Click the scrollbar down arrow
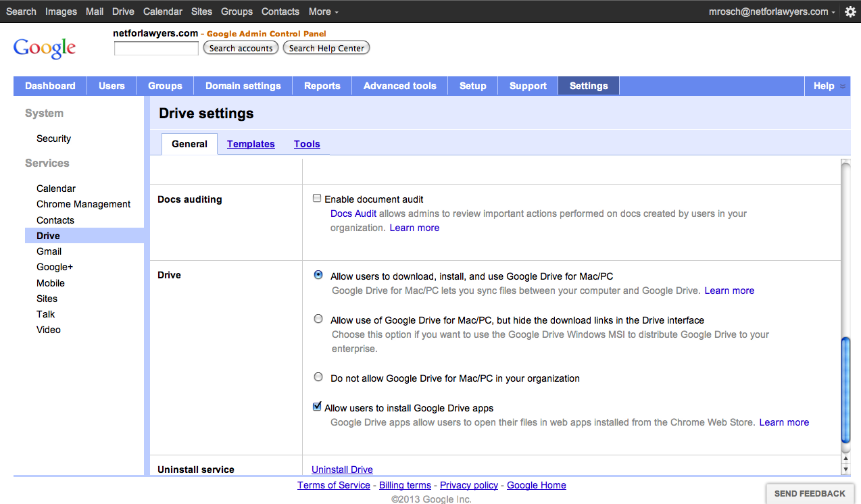 coord(845,469)
